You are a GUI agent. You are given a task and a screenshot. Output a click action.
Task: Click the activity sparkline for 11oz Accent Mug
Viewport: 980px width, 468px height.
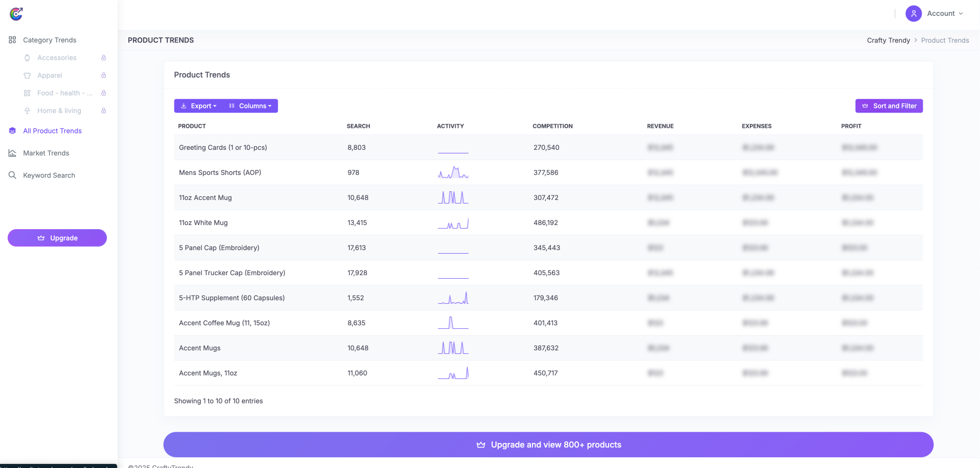[x=453, y=197]
